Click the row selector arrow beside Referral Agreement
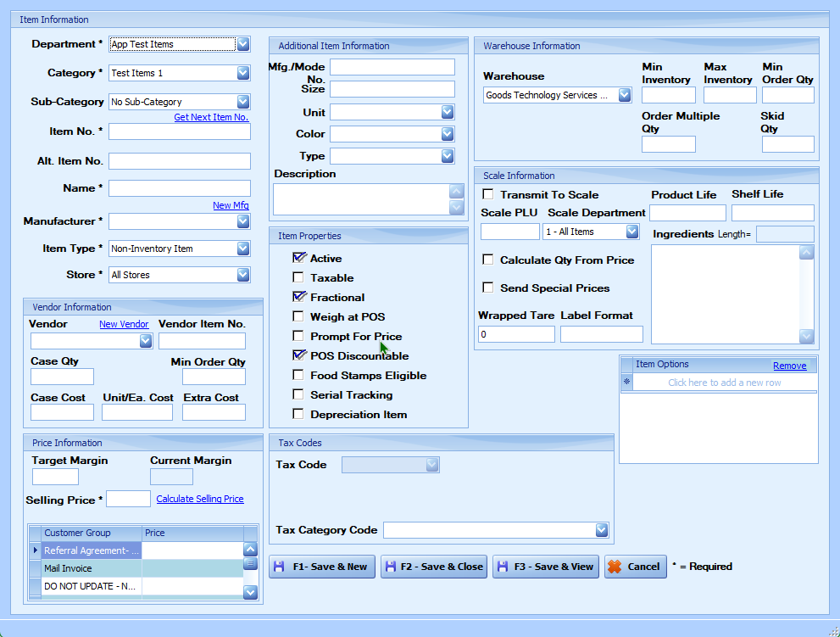The height and width of the screenshot is (637, 840). (x=35, y=550)
